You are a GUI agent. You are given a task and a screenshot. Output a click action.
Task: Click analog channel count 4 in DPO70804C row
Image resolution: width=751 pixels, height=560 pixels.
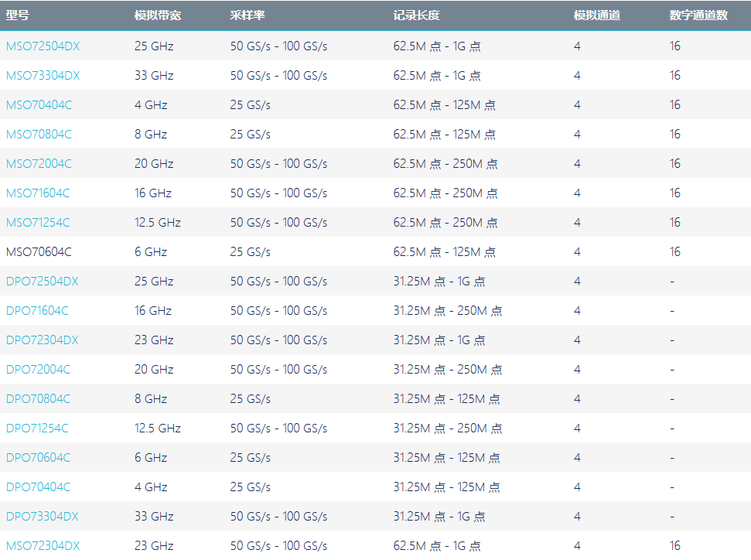pos(577,399)
